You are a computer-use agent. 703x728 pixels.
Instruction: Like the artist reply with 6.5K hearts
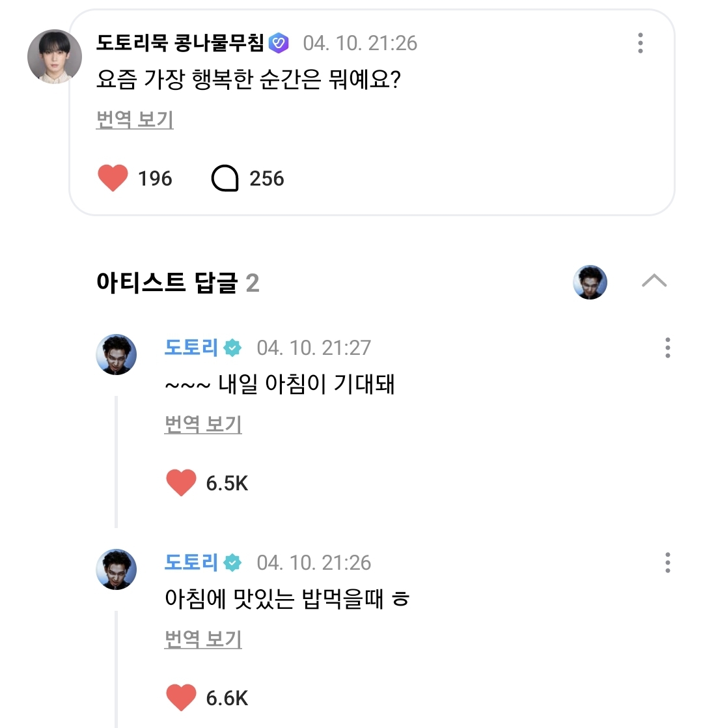coord(181,483)
